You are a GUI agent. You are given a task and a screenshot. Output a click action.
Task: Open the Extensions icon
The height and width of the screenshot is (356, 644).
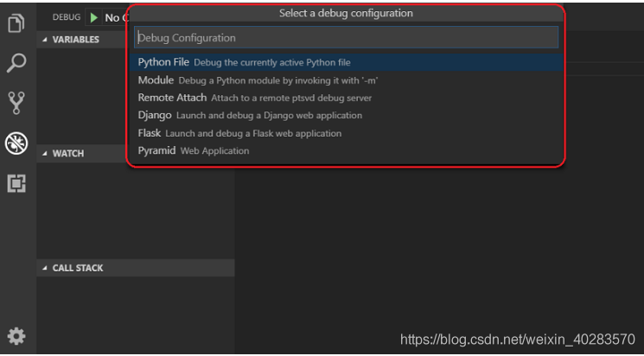(16, 182)
